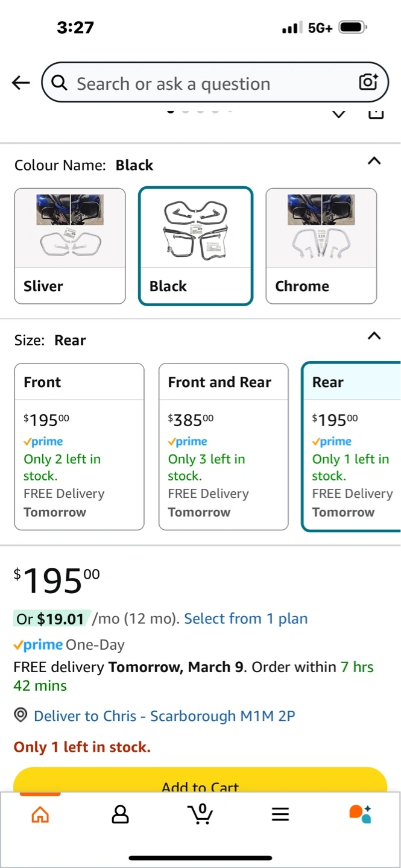Open the shopping cart icon

(200, 814)
